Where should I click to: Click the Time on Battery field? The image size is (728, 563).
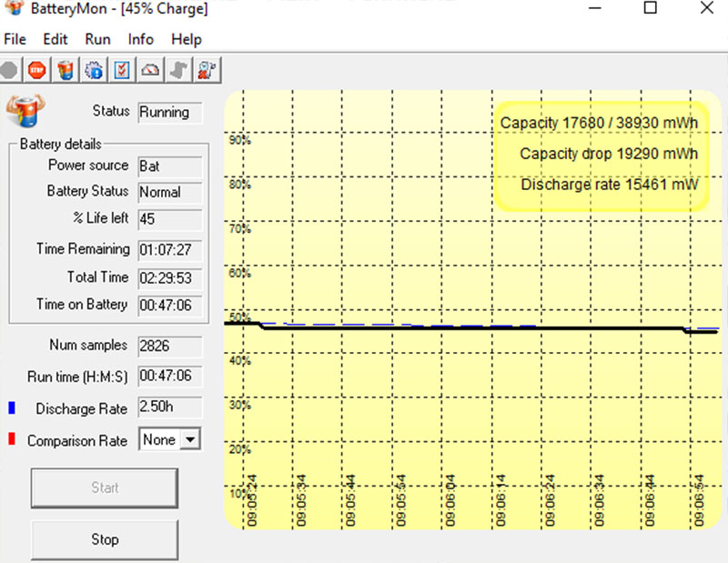point(170,306)
